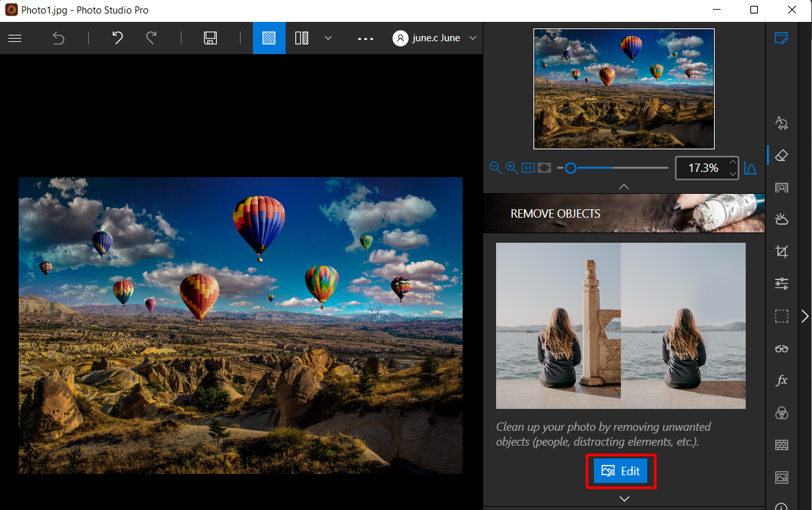Open the fx effects panel

pos(782,381)
